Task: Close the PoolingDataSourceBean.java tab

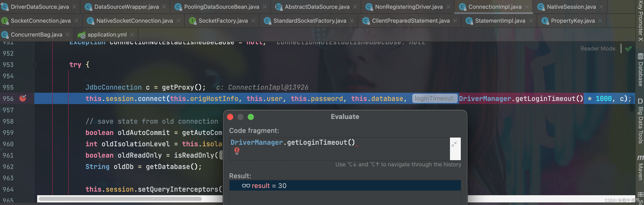Action: (265, 7)
